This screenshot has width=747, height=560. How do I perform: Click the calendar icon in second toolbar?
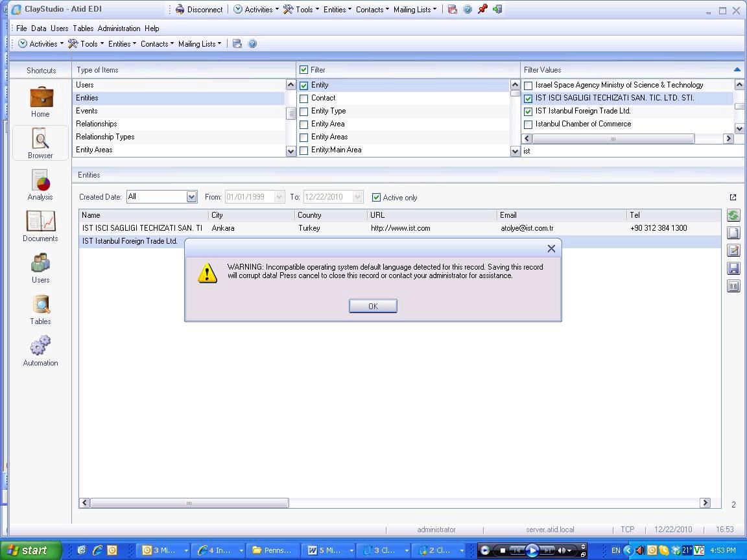237,44
